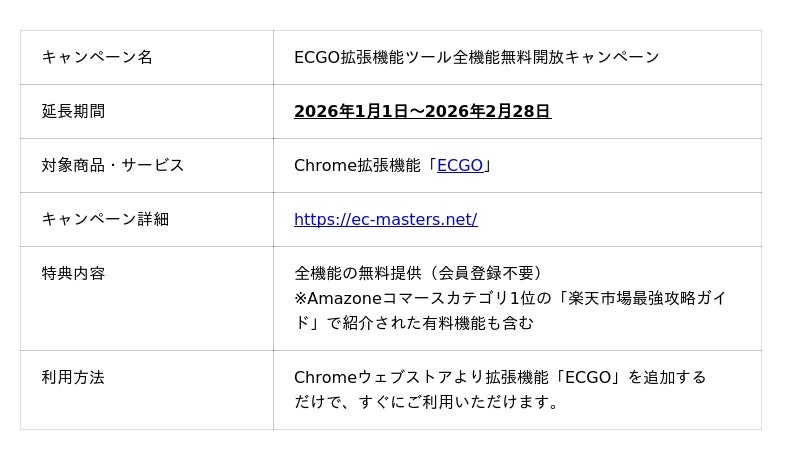This screenshot has width=800, height=460.
Task: Click the キャンペーン名 label cell
Action: tap(97, 58)
